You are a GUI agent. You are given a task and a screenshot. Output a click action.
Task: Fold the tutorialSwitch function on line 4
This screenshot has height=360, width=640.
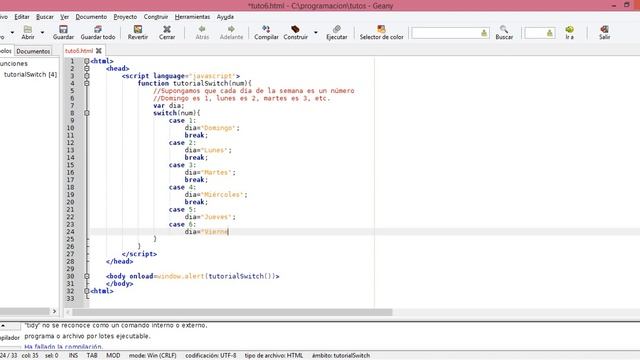point(87,83)
